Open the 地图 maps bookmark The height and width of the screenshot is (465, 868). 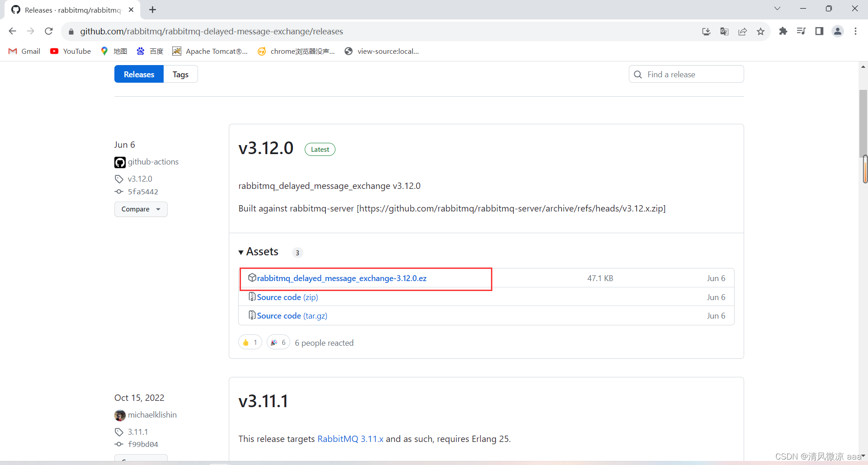114,51
